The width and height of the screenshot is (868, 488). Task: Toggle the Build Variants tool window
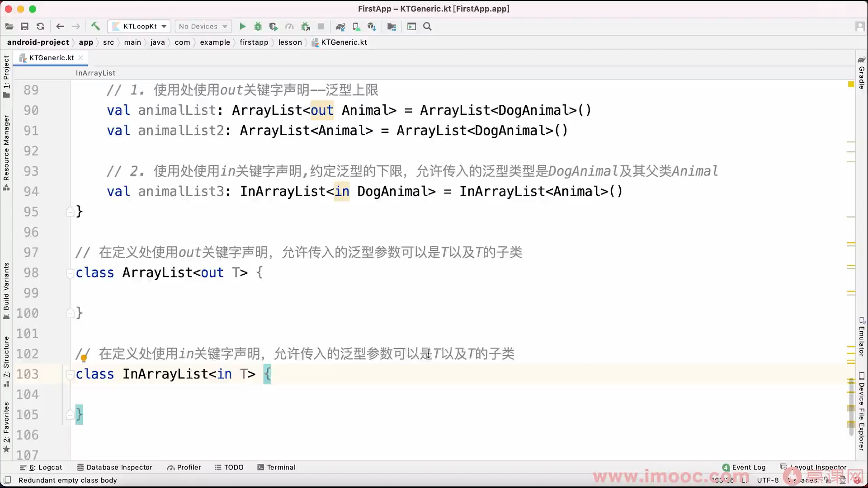6,291
